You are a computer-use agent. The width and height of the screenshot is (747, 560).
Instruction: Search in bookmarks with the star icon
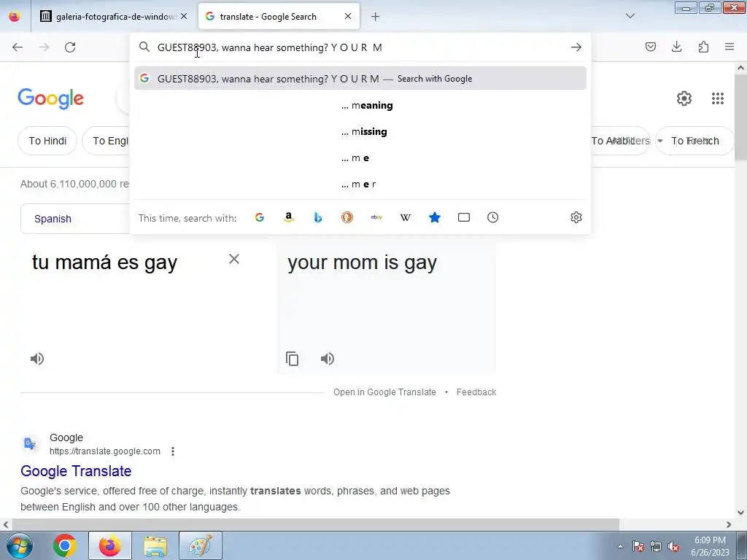pyautogui.click(x=435, y=217)
